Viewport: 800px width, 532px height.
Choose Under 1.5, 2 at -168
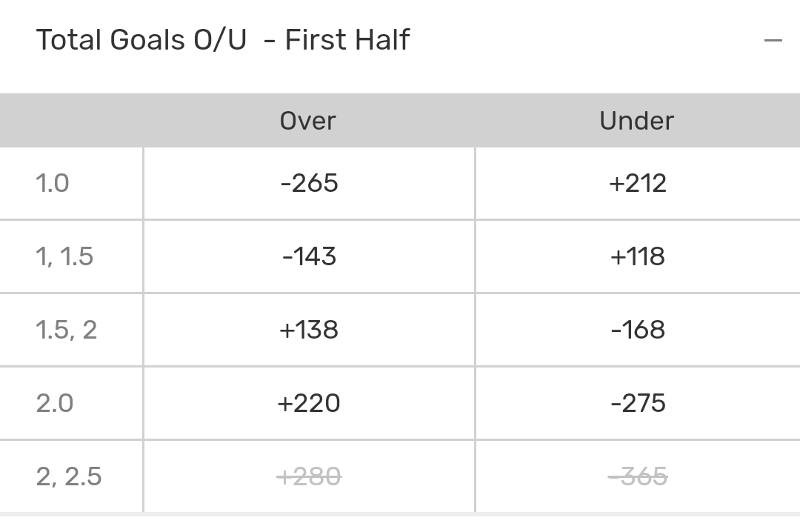637,330
